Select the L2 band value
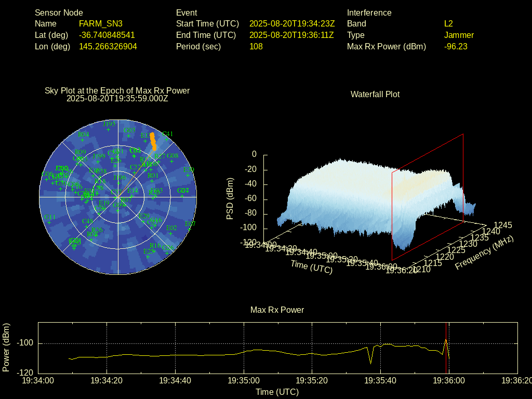Image resolution: width=532 pixels, height=399 pixels. coord(448,23)
